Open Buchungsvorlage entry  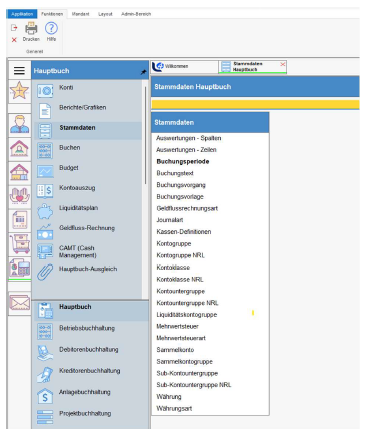coord(180,196)
